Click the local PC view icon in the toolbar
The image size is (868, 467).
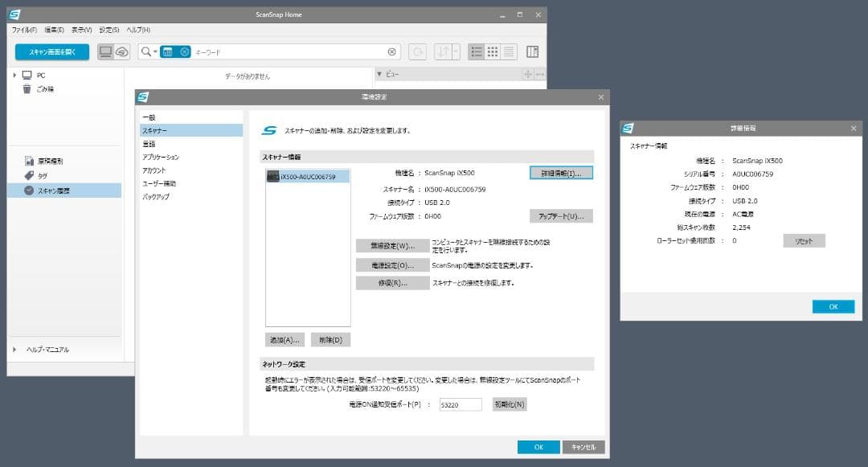click(x=105, y=51)
